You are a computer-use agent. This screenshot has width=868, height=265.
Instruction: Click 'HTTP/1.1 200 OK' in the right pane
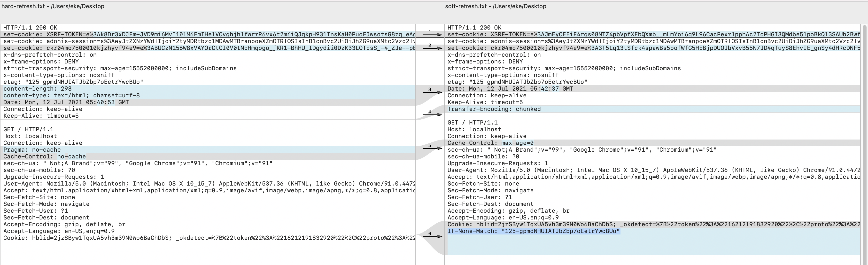coord(474,28)
